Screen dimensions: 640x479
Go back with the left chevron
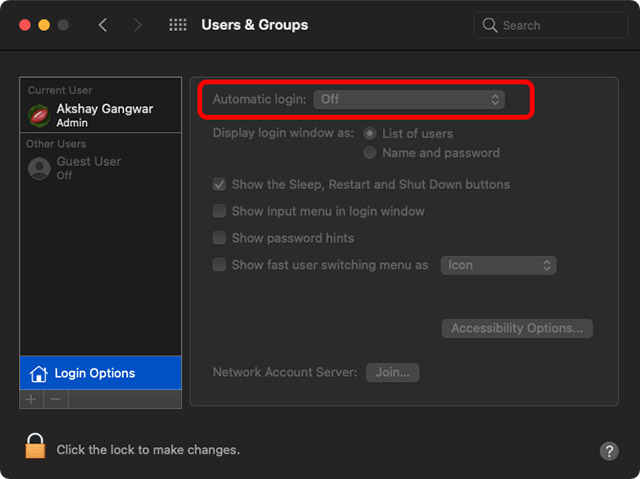tap(103, 25)
